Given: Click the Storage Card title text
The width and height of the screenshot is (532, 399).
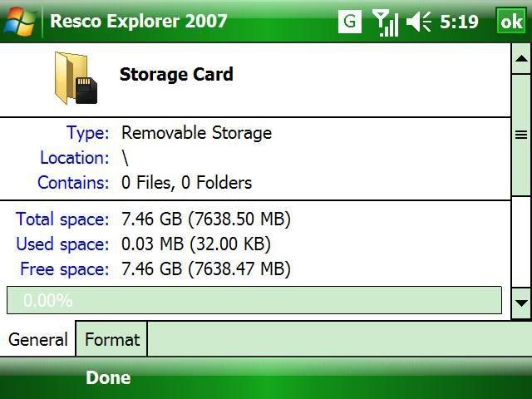Looking at the screenshot, I should coord(176,74).
